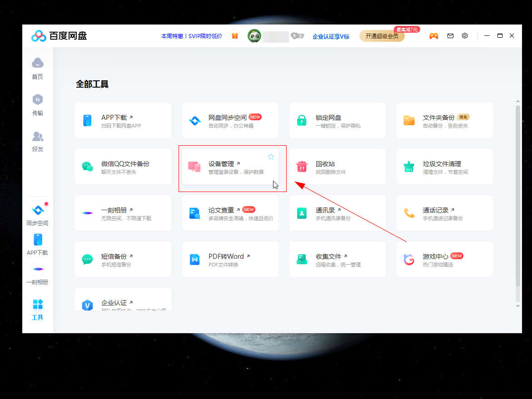The height and width of the screenshot is (399, 532).
Task: Open 一刻相册 in the left sidebar
Action: click(37, 275)
